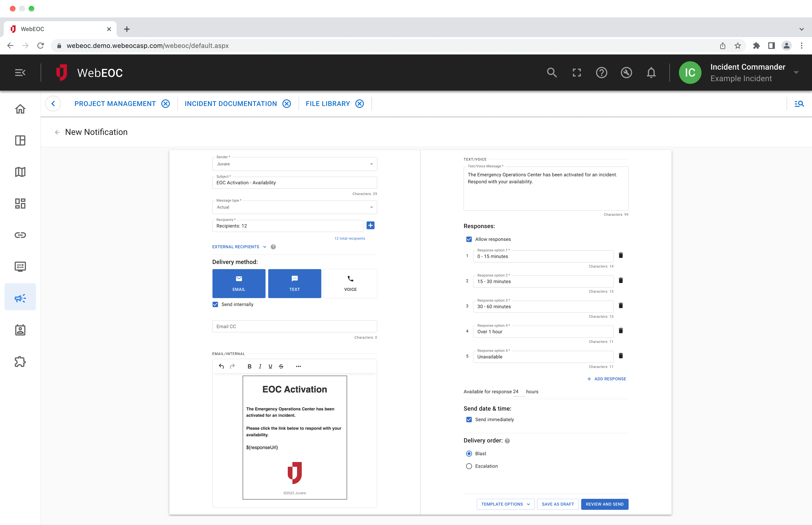Open the display board sidebar icon
Screen dimensions: 812x525
[20, 266]
